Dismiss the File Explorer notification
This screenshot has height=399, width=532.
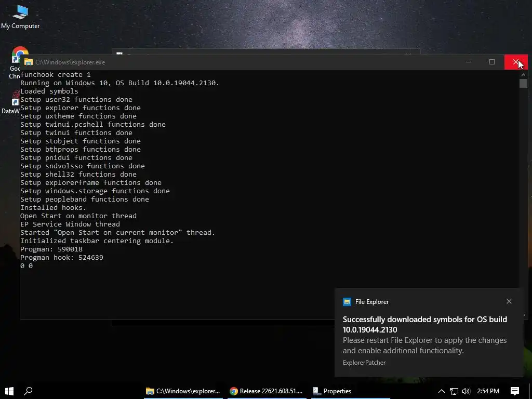pos(509,301)
